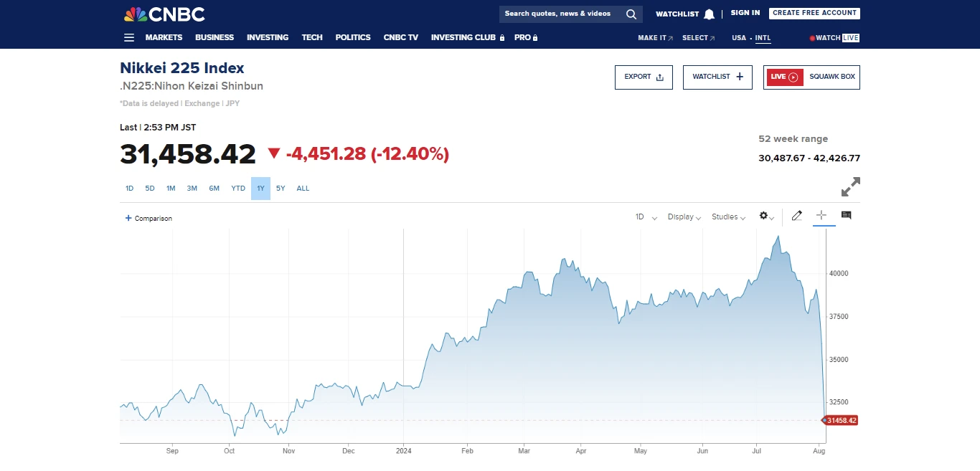Image resolution: width=980 pixels, height=471 pixels.
Task: Expand the chart to fullscreen
Action: click(x=850, y=187)
